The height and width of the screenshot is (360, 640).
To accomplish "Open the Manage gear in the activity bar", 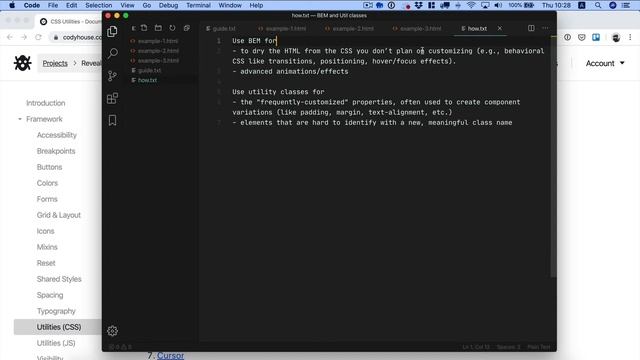I will 112,331.
